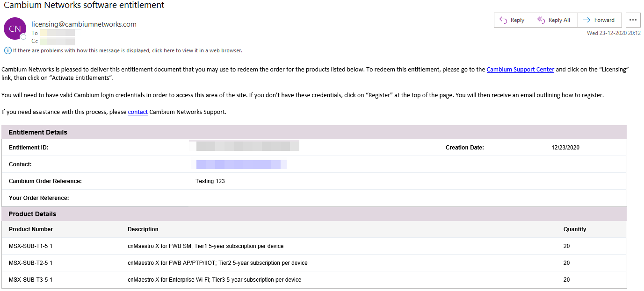644x291 pixels.
Task: Click the Entitlement Details section header
Action: coord(38,132)
